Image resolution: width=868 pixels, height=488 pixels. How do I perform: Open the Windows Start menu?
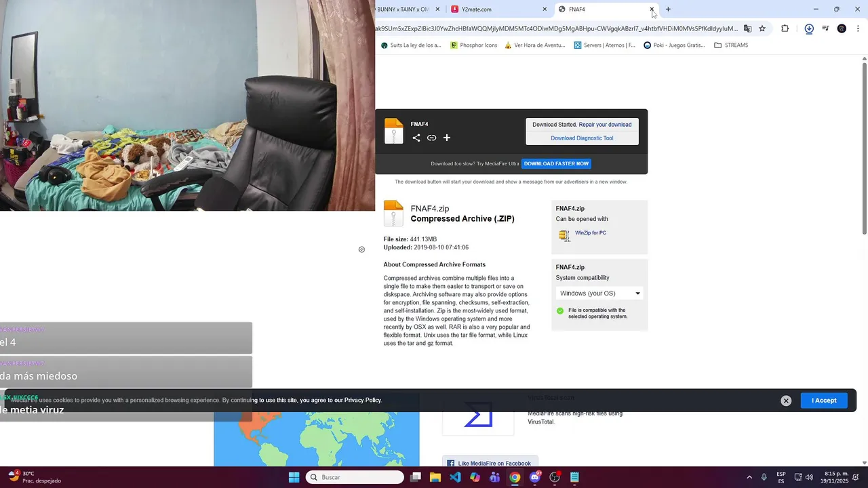(x=294, y=477)
